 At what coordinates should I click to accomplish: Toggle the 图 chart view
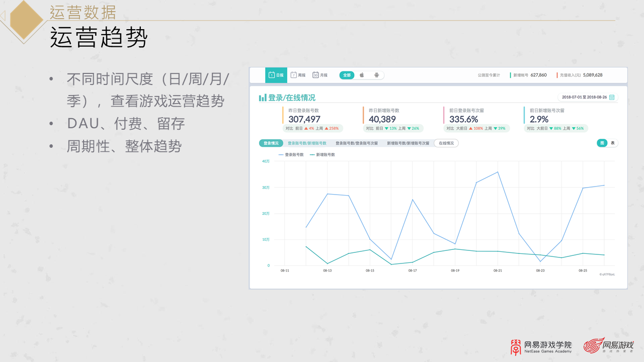[602, 143]
